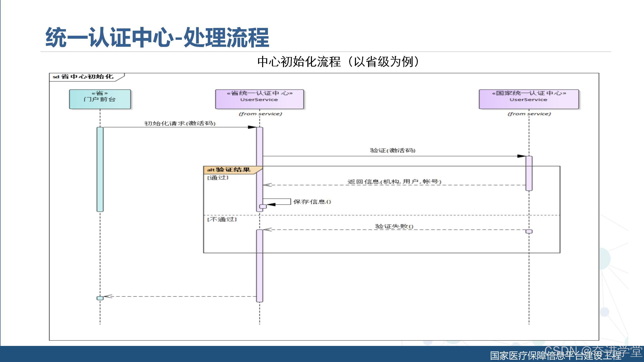644x362 pixels.
Task: Click the [不通过] guard condition
Action: point(222,219)
